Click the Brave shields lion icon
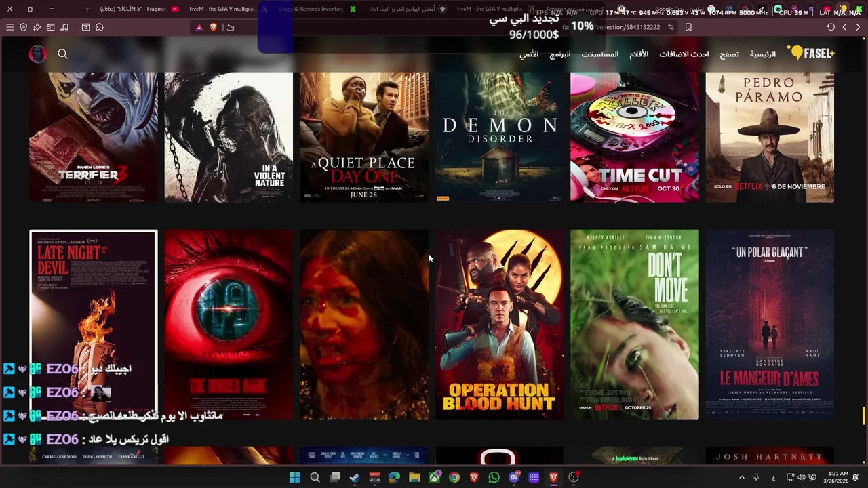This screenshot has width=868, height=488. click(214, 27)
